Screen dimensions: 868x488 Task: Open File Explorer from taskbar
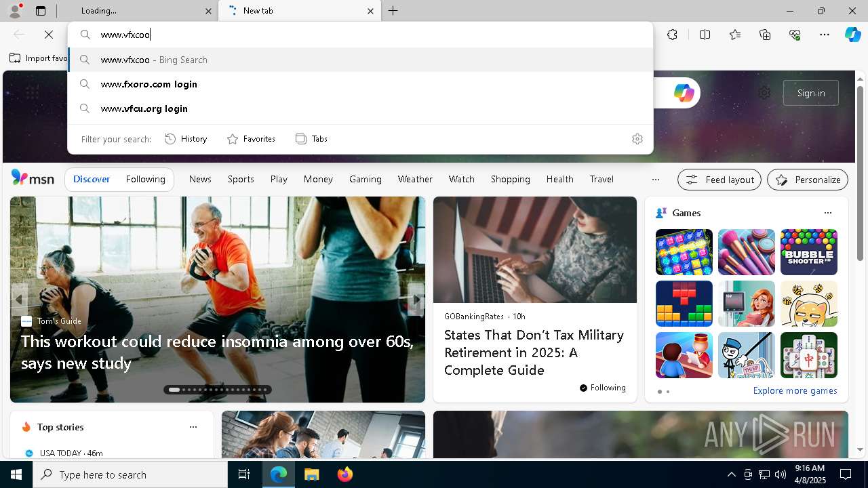click(311, 474)
